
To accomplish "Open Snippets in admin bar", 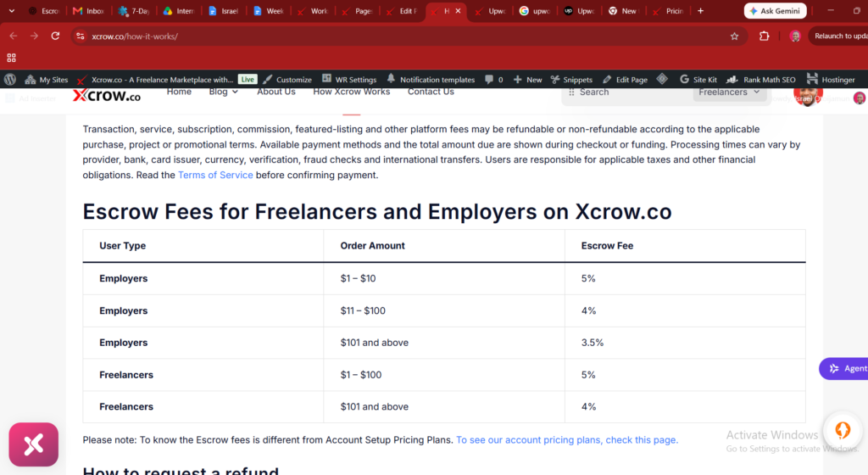I will pos(572,79).
